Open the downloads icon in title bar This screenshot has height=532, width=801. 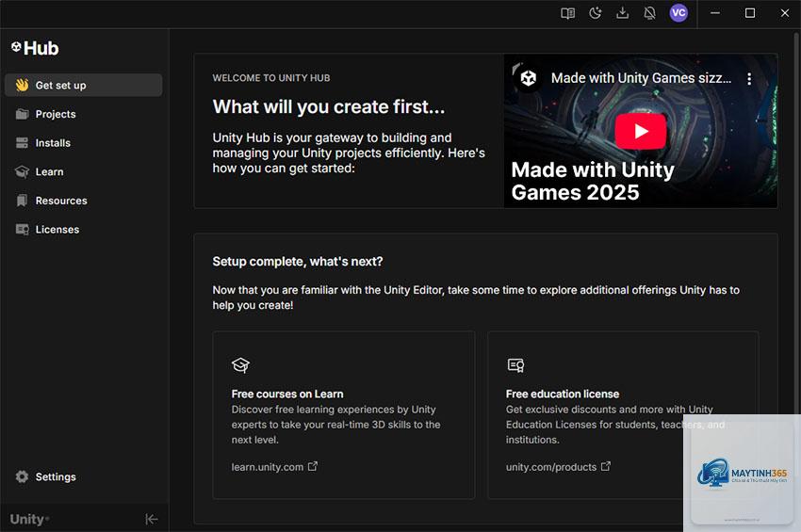pyautogui.click(x=622, y=13)
